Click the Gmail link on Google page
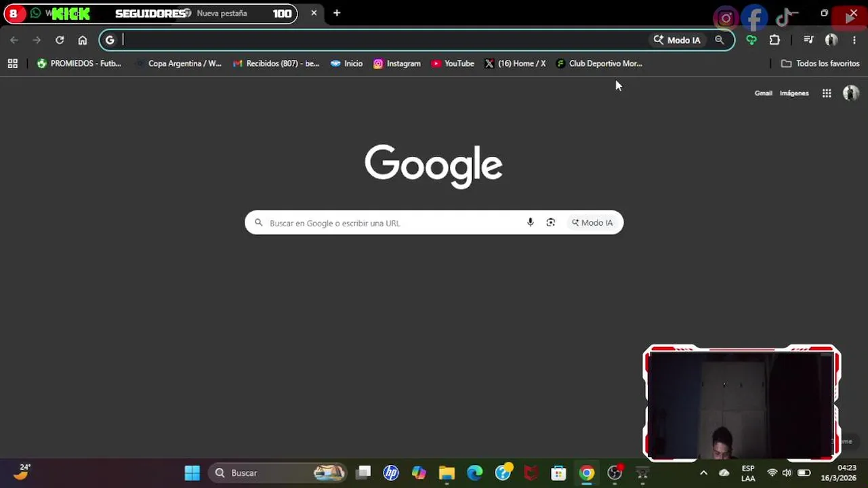The height and width of the screenshot is (488, 868). click(x=763, y=94)
